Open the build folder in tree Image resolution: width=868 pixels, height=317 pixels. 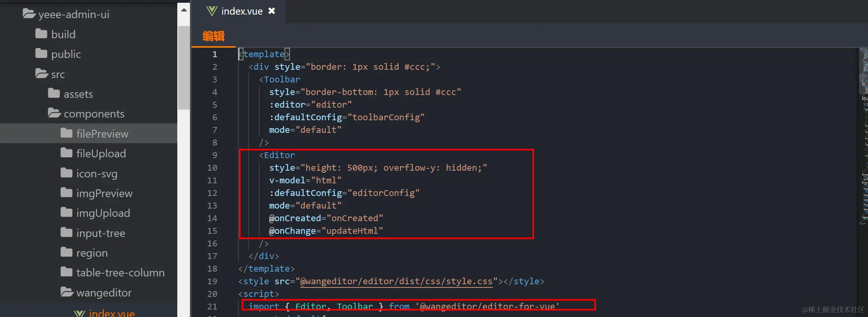coord(63,34)
